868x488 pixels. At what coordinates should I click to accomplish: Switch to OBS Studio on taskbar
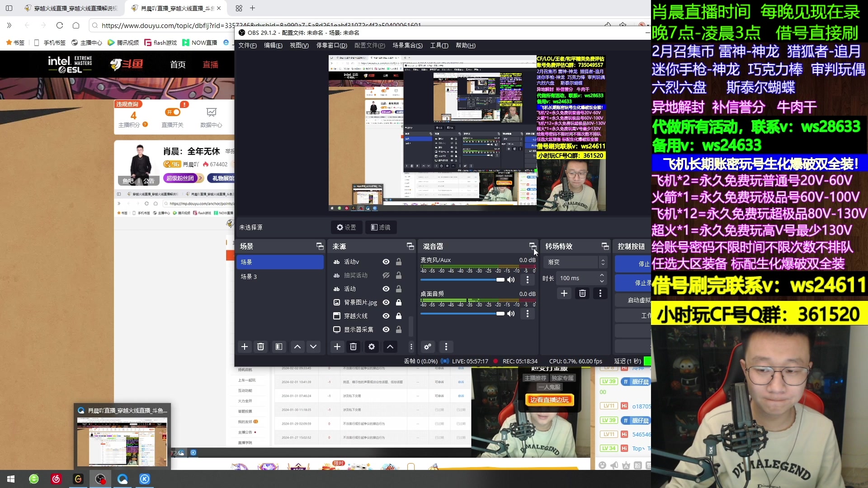pos(100,479)
